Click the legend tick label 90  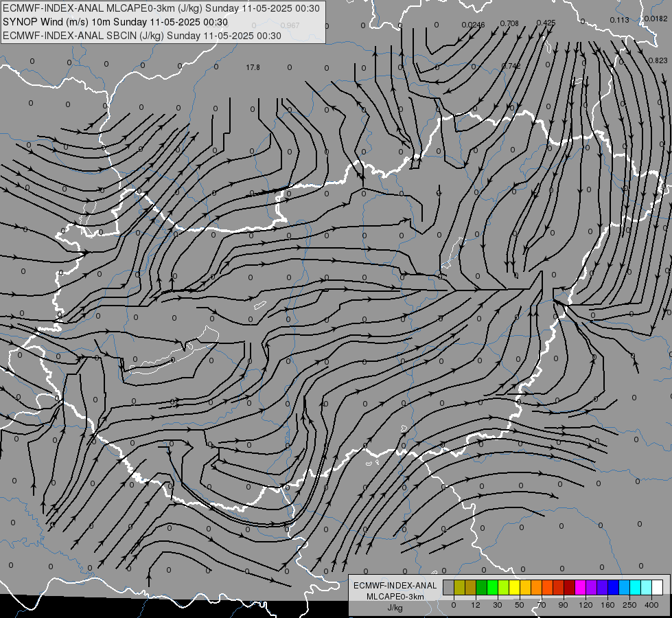click(x=563, y=605)
